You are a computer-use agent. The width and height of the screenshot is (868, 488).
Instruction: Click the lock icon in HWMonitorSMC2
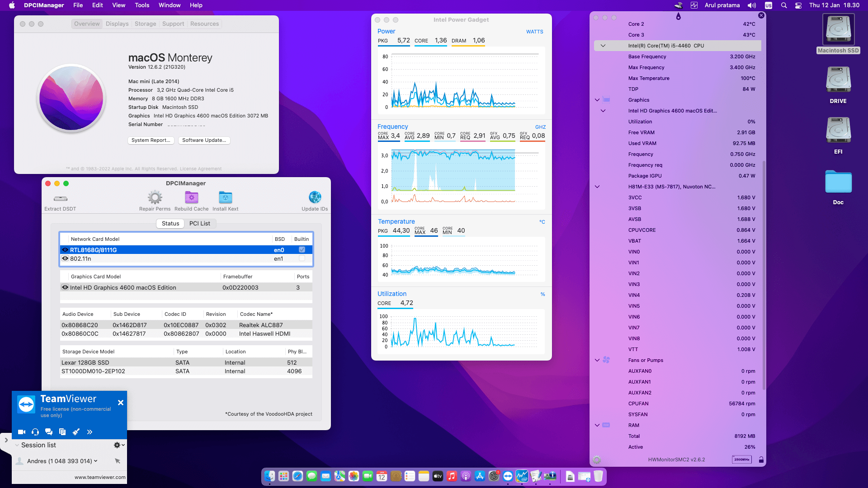click(x=762, y=460)
